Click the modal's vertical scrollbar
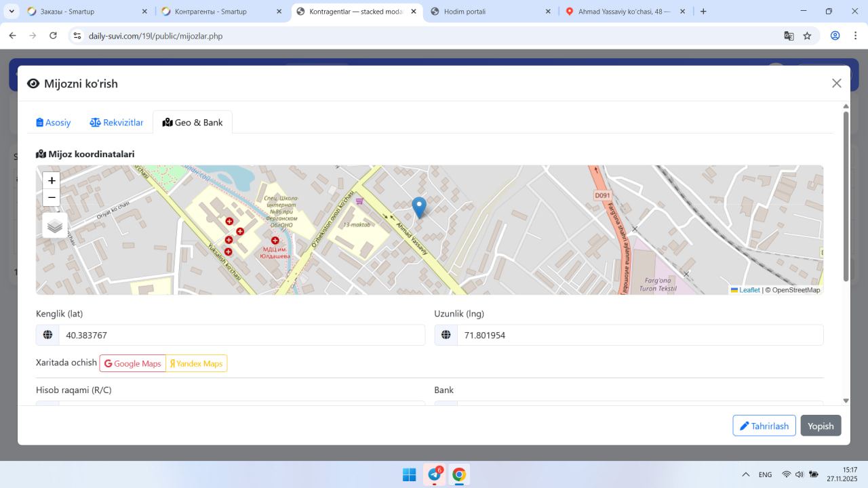 pyautogui.click(x=846, y=197)
